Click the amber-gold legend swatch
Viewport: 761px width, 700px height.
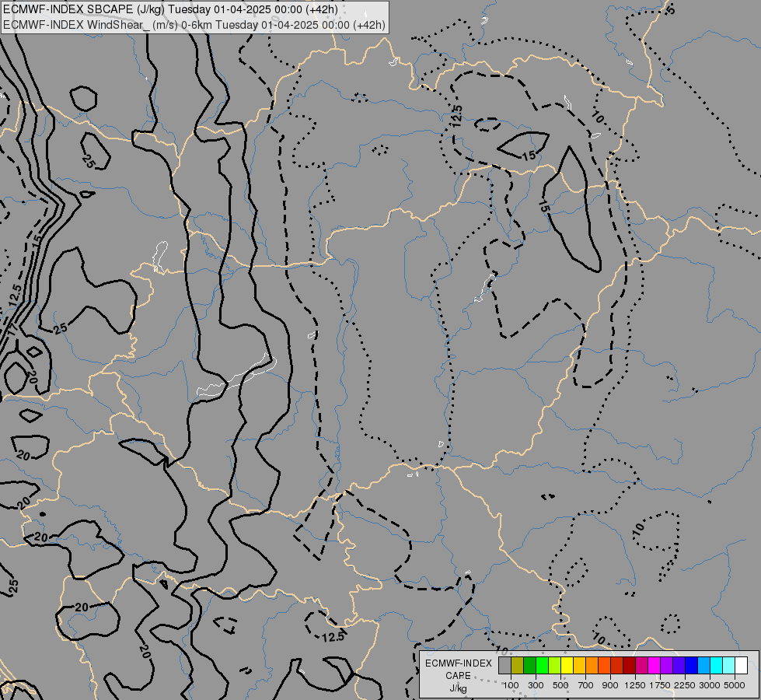click(579, 666)
